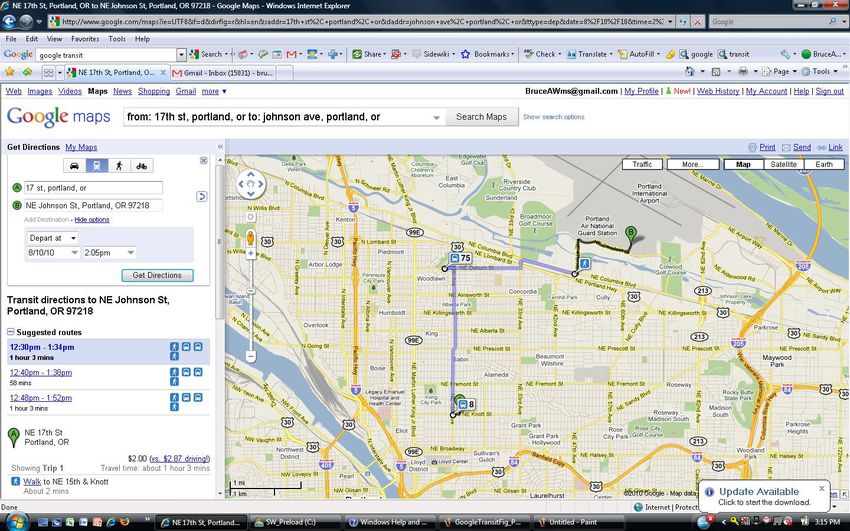Open the View menu
This screenshot has width=850, height=531.
(54, 39)
